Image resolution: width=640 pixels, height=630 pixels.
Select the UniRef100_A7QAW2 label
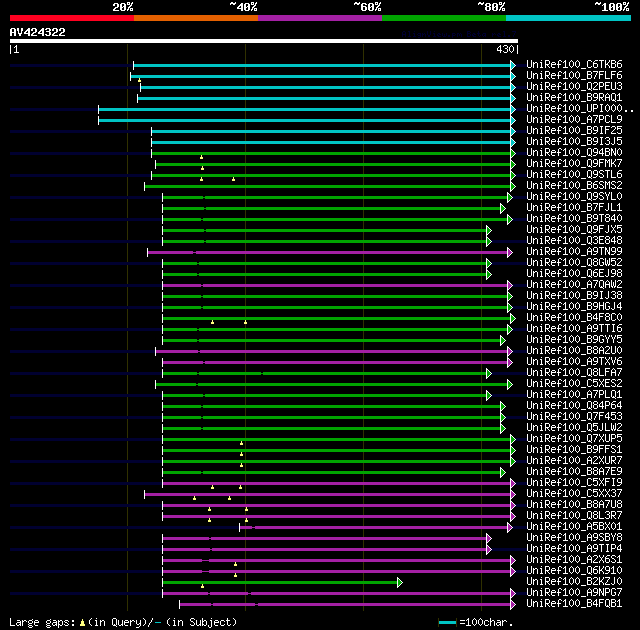tap(574, 285)
